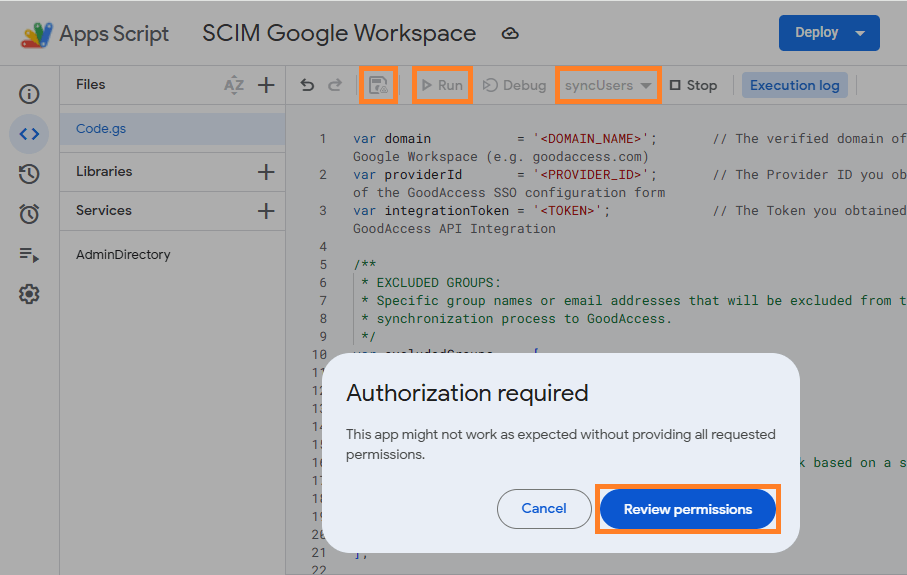
Task: Open the syncUsers function dropdown
Action: tap(608, 85)
